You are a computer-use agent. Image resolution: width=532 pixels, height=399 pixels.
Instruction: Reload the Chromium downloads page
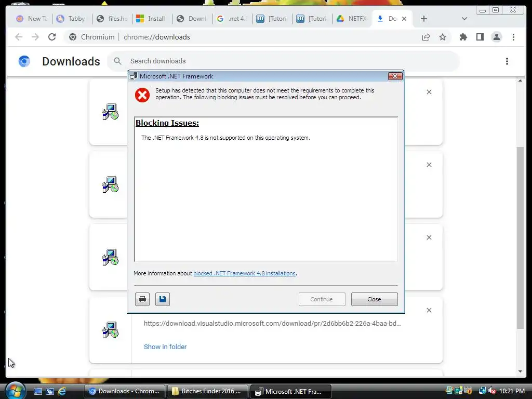[x=52, y=37]
